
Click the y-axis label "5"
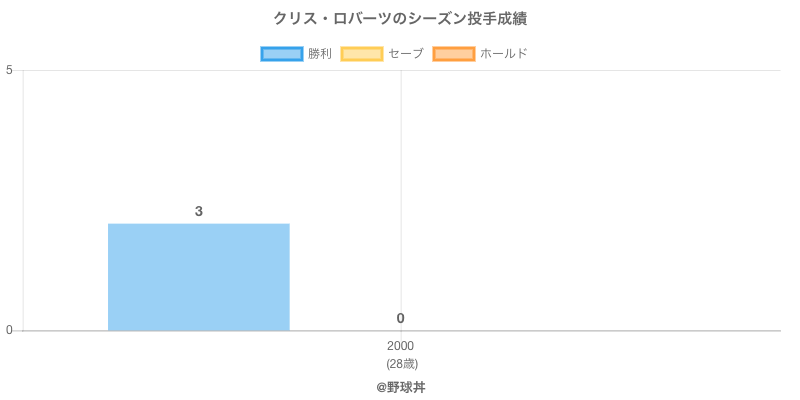coord(9,70)
